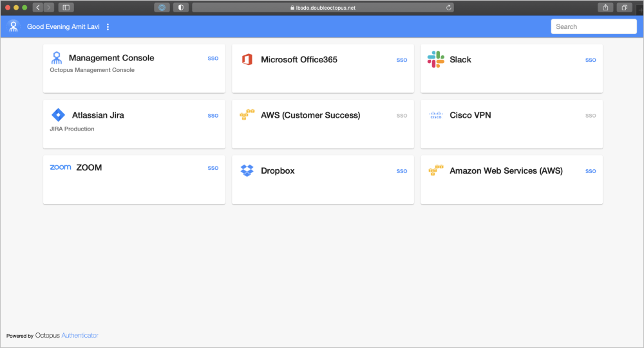This screenshot has width=644, height=348.
Task: Click the privacy shield icon
Action: click(x=181, y=7)
